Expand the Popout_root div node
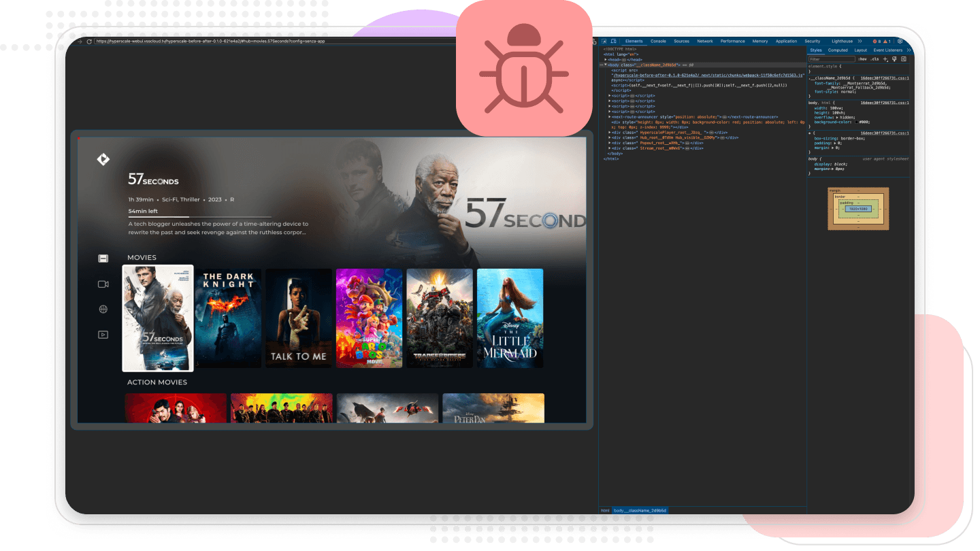980x551 pixels. (x=610, y=143)
